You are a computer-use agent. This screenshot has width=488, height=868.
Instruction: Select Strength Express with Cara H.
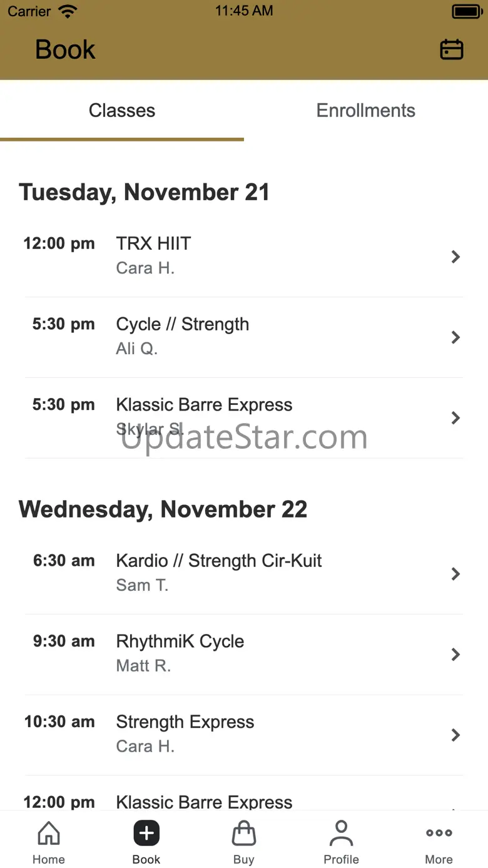point(244,735)
